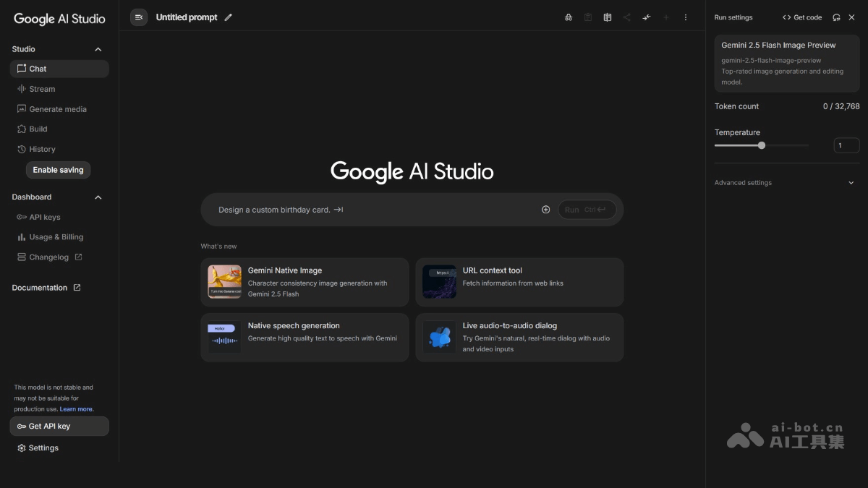
Task: Open the more options three-dot menu
Action: coord(685,17)
